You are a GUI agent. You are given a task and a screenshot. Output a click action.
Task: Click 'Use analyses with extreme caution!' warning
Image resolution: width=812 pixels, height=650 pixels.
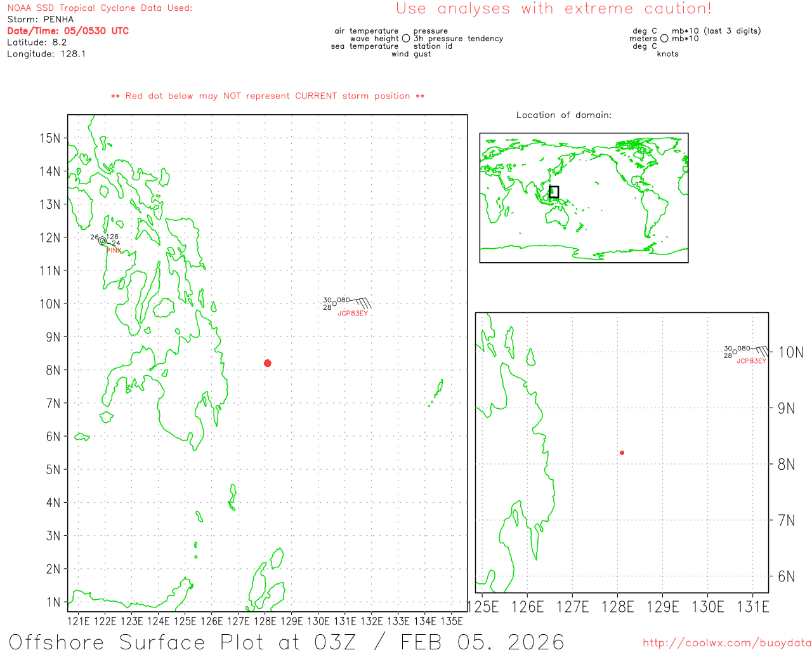[554, 8]
